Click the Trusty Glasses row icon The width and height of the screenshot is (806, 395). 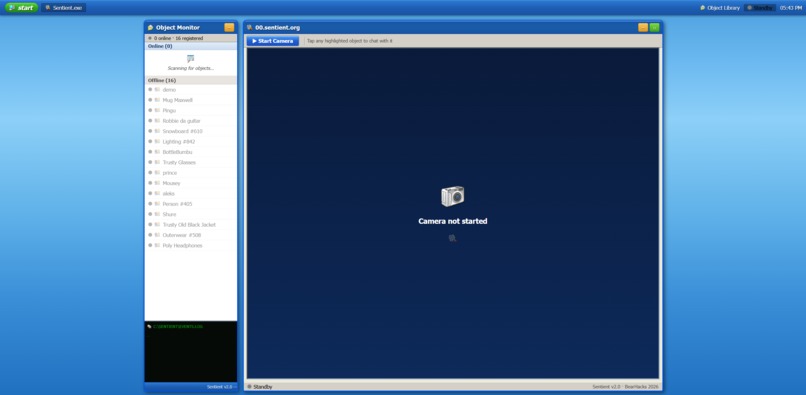[157, 162]
